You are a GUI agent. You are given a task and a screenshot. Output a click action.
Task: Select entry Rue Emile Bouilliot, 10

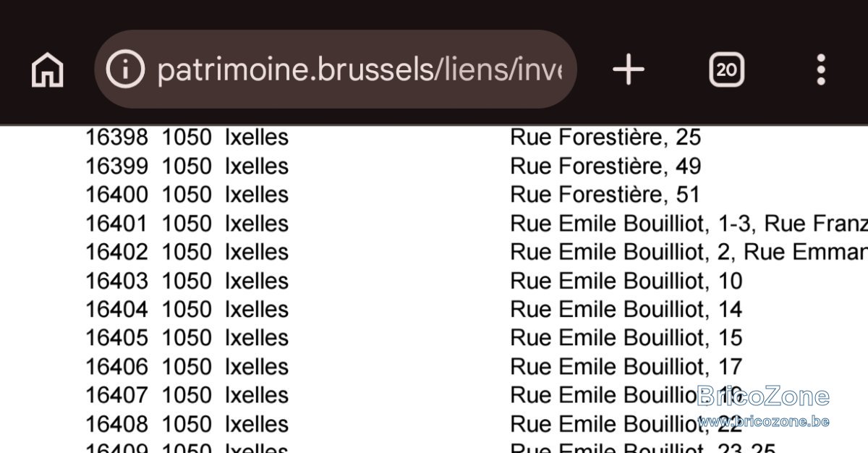(x=626, y=280)
